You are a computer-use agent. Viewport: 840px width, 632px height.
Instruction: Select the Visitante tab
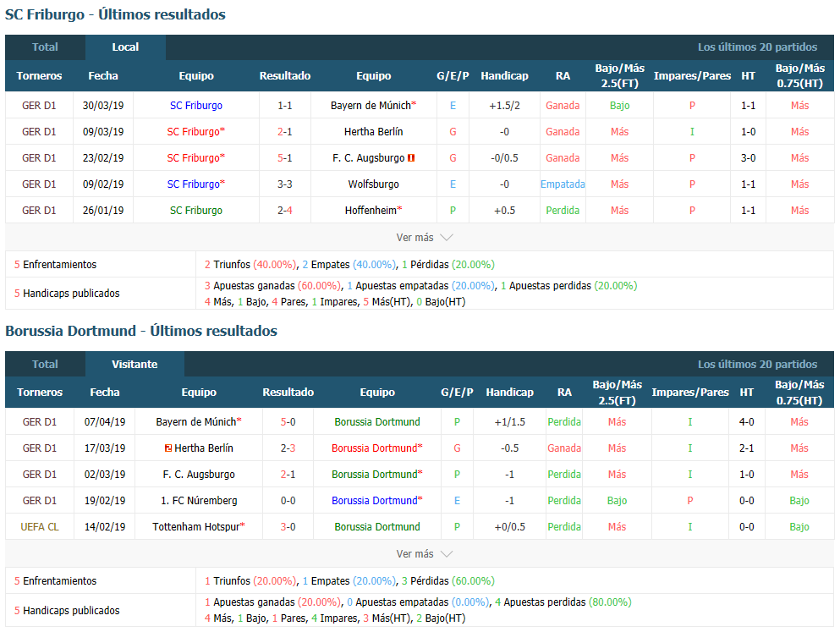(135, 364)
